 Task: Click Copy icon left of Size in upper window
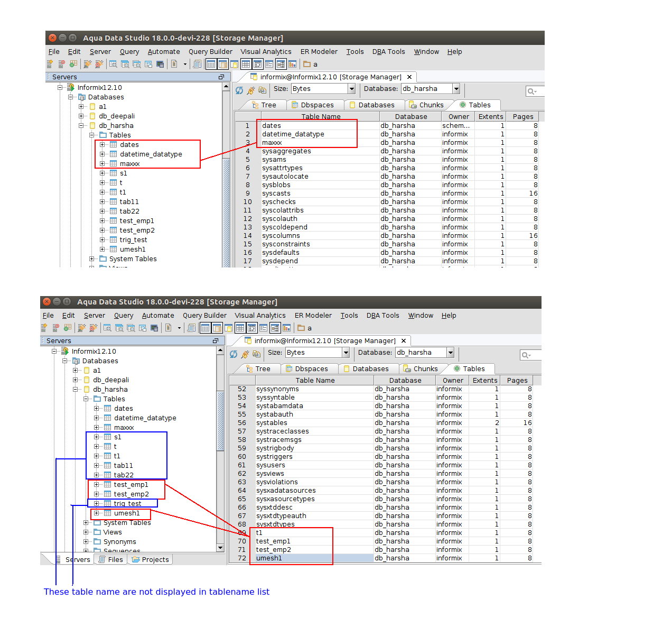point(262,90)
